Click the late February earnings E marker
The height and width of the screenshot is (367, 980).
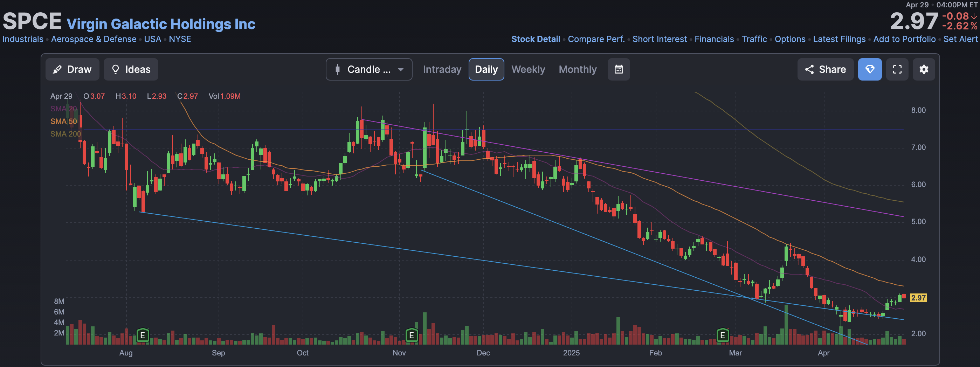click(x=723, y=335)
